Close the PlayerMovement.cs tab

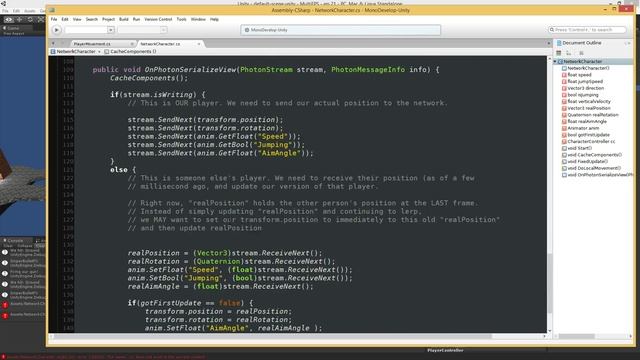pos(132,44)
